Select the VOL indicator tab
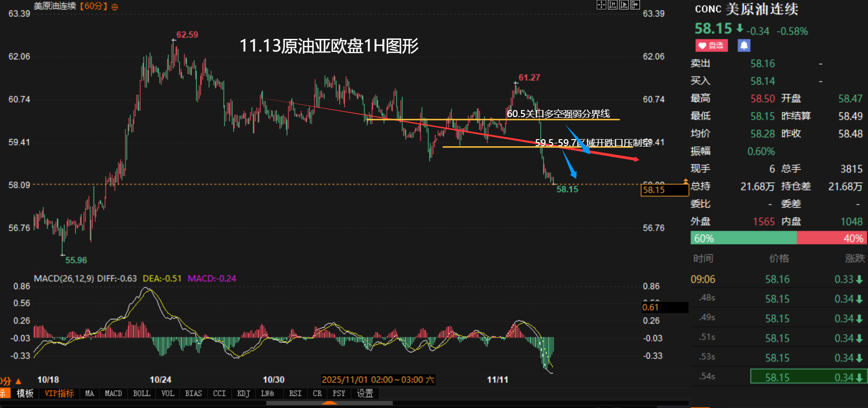 pyautogui.click(x=168, y=393)
